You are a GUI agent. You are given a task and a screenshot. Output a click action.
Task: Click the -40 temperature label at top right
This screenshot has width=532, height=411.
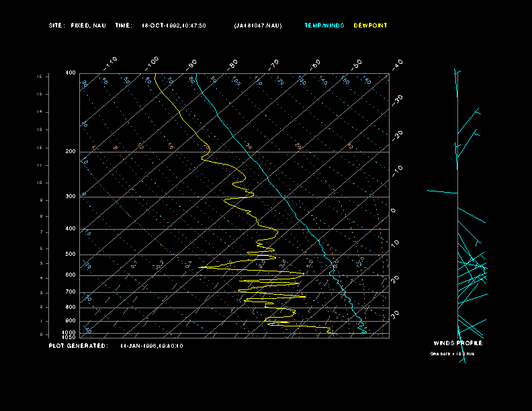(397, 64)
